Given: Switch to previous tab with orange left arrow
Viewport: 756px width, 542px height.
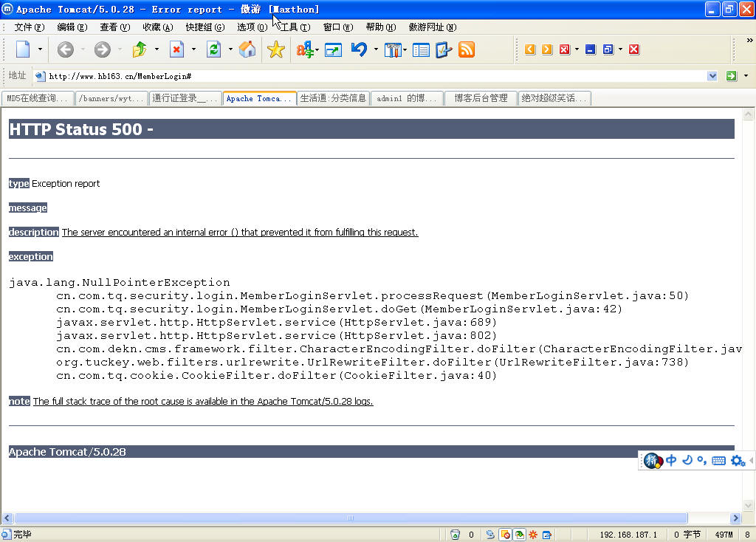Looking at the screenshot, I should [x=530, y=49].
